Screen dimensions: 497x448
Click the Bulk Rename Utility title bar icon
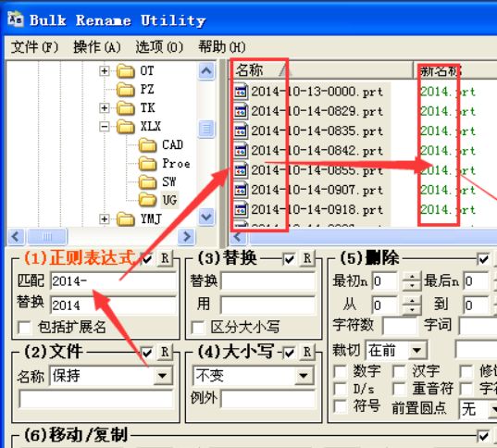point(16,19)
